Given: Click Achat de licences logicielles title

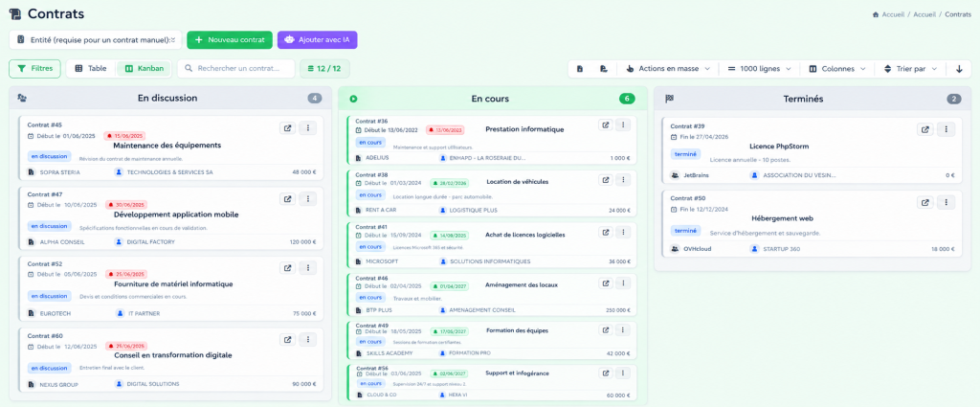Looking at the screenshot, I should pyautogui.click(x=524, y=235).
